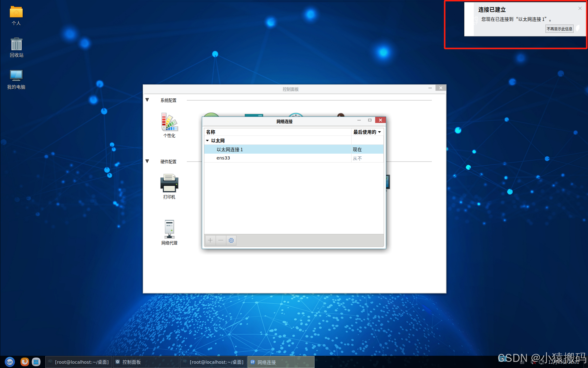Collapse the 以太网 tree group
The height and width of the screenshot is (368, 588).
(x=207, y=141)
